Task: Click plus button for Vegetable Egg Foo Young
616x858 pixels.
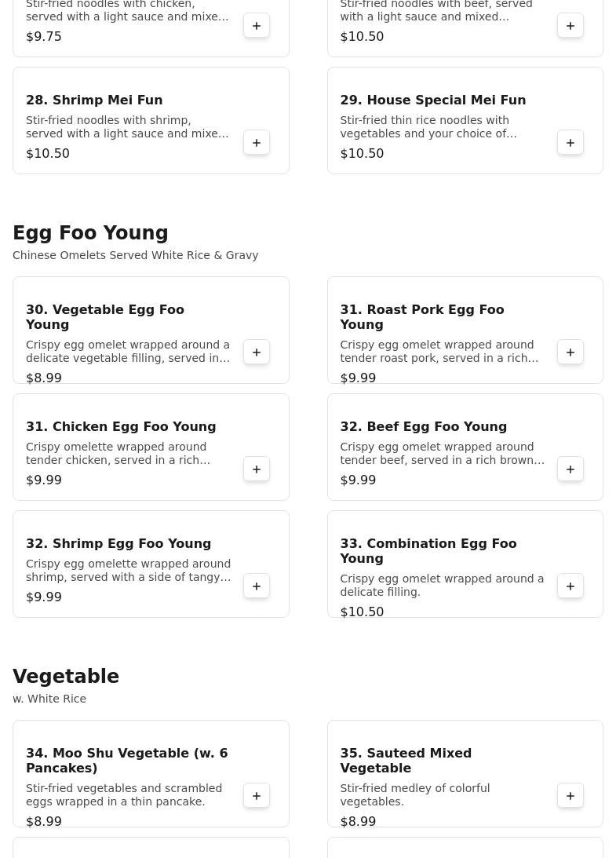Action: [x=257, y=352]
